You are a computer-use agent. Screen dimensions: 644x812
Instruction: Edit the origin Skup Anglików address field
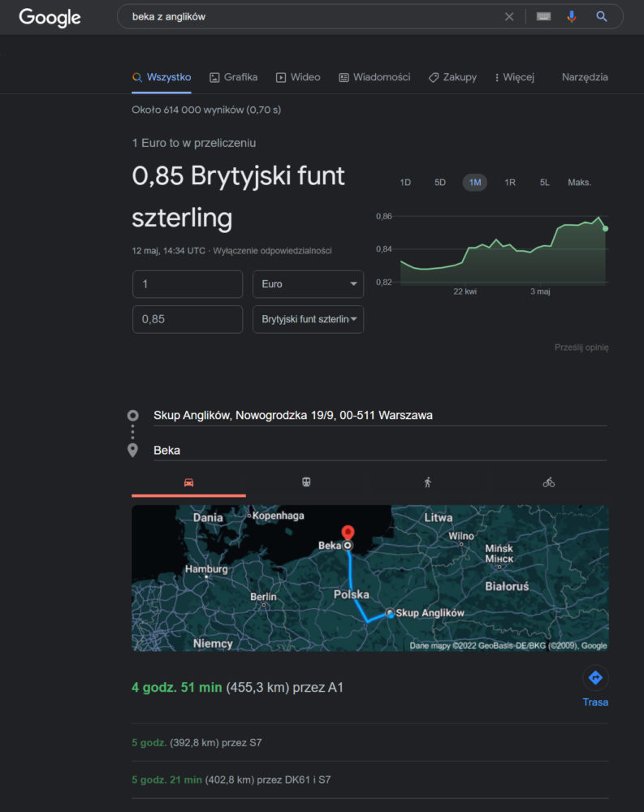[380, 415]
